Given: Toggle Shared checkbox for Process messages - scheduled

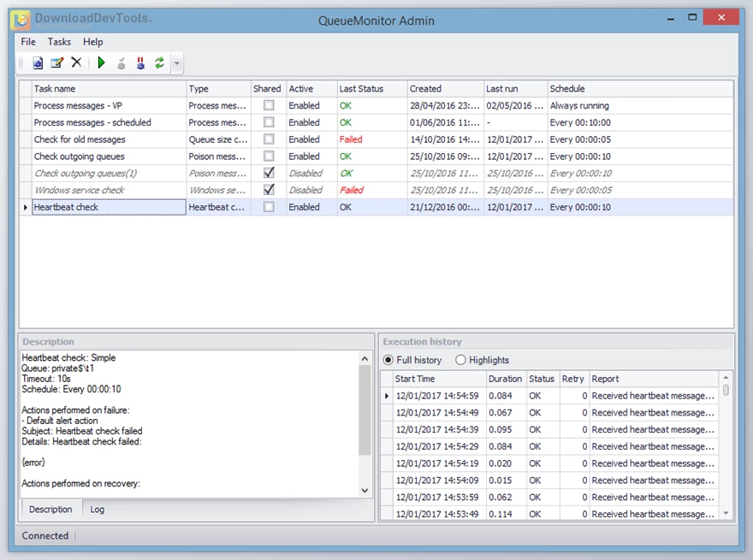Looking at the screenshot, I should tap(269, 122).
